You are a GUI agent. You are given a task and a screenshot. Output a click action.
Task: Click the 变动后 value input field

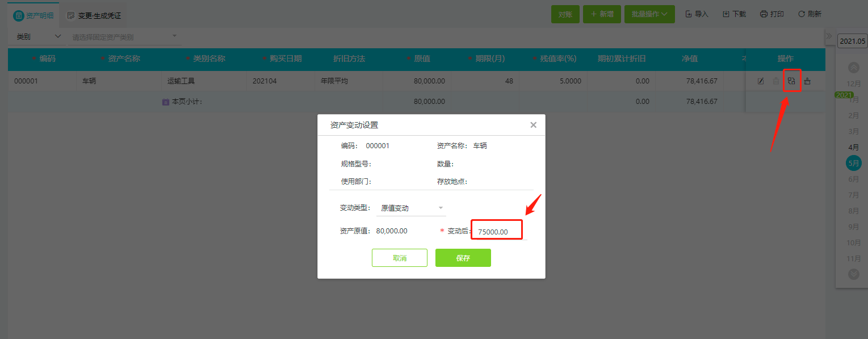click(496, 229)
